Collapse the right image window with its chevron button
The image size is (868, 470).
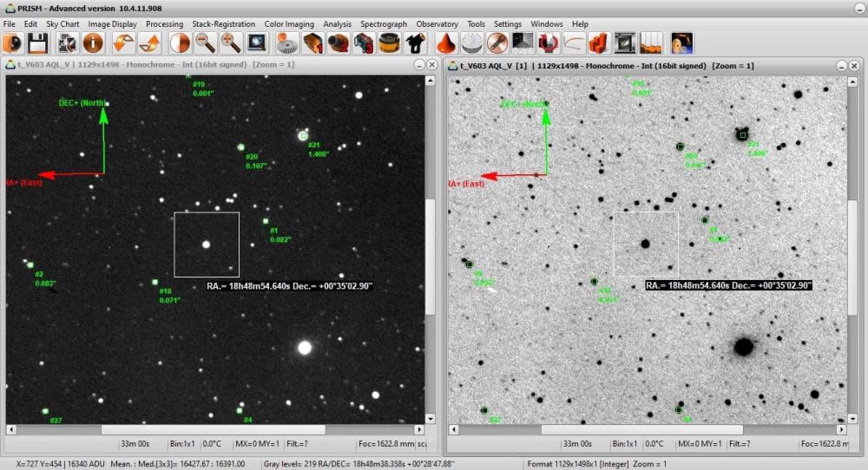(x=841, y=65)
